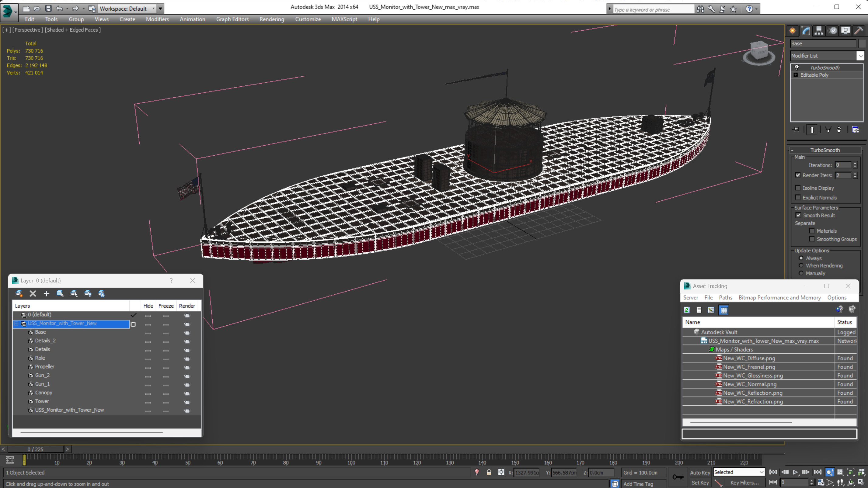
Task: Open Bitmap Performance and Memory menu
Action: (x=779, y=297)
